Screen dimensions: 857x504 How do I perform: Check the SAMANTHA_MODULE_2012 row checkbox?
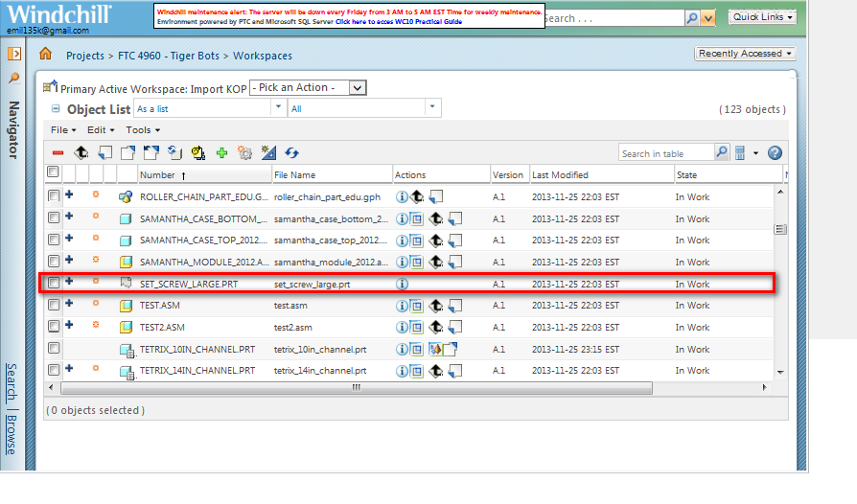(x=54, y=261)
